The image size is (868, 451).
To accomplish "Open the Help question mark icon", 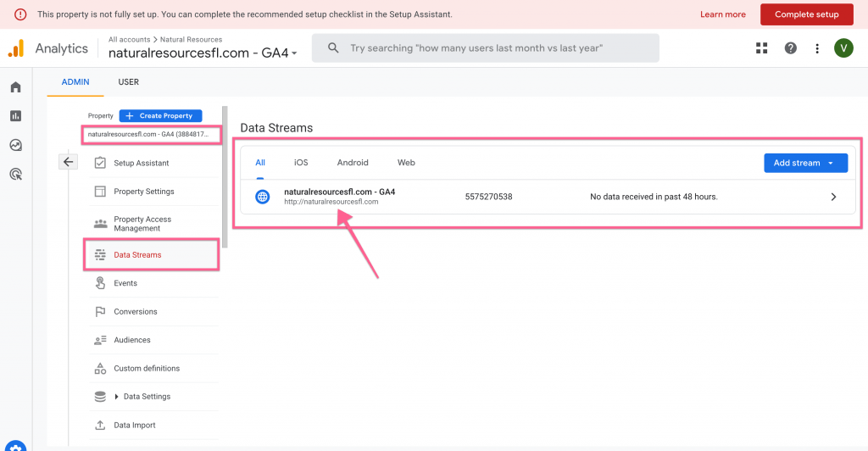I will (x=791, y=48).
